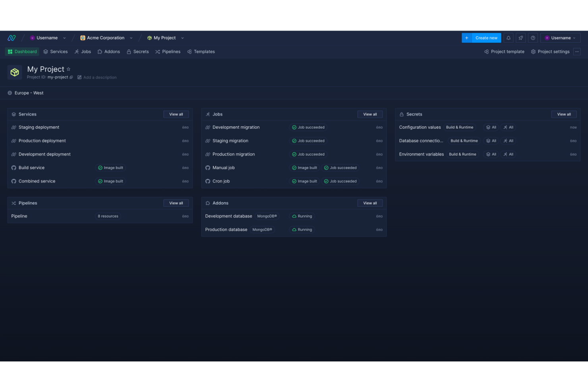Click the Services panel layers icon

pyautogui.click(x=14, y=114)
